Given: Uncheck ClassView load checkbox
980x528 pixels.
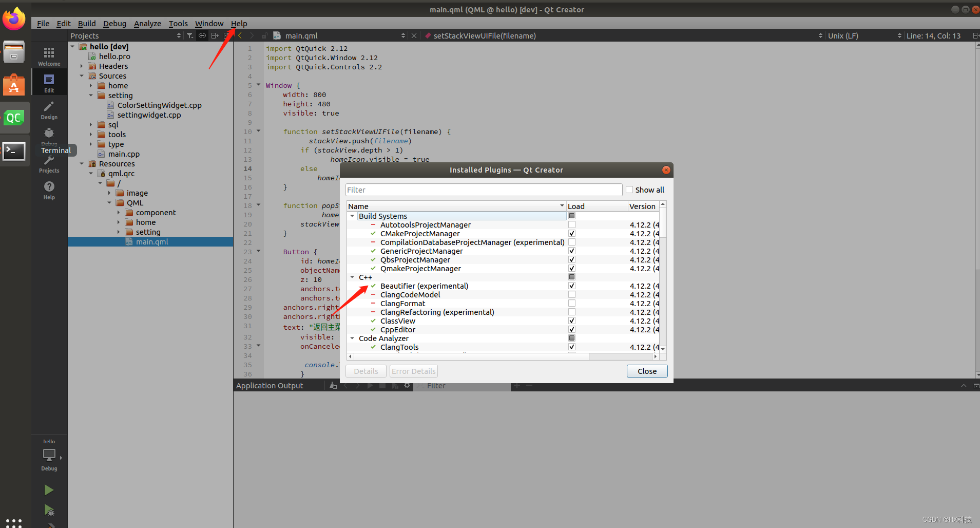Looking at the screenshot, I should point(572,321).
